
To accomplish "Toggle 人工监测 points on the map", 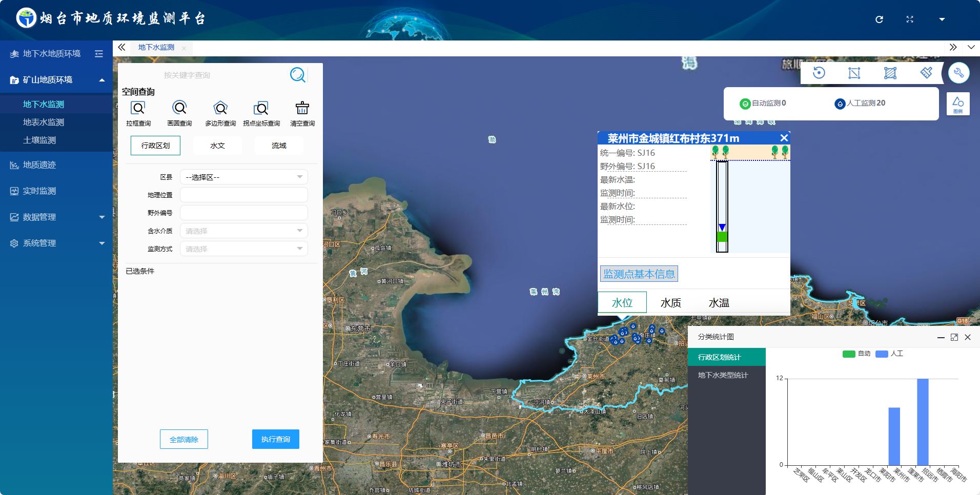I will (x=860, y=103).
